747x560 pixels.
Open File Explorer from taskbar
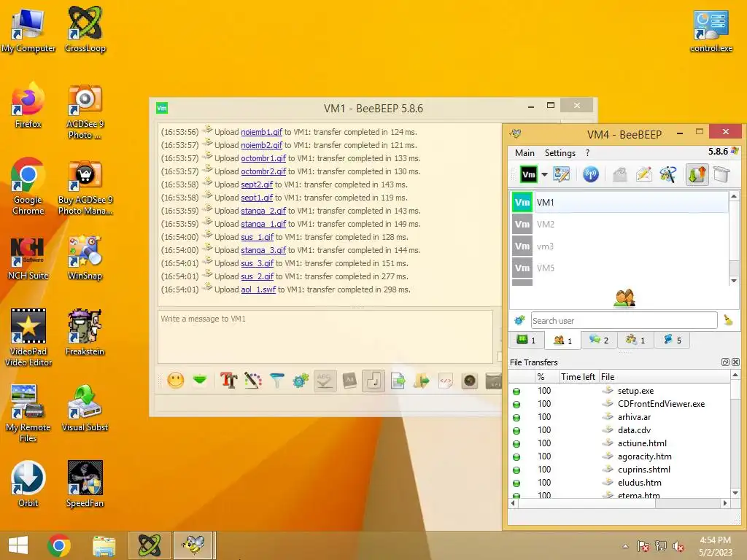point(104,545)
